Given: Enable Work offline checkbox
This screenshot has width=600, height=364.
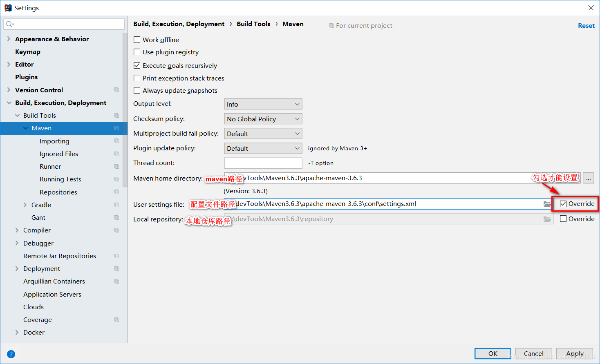Looking at the screenshot, I should (x=137, y=40).
